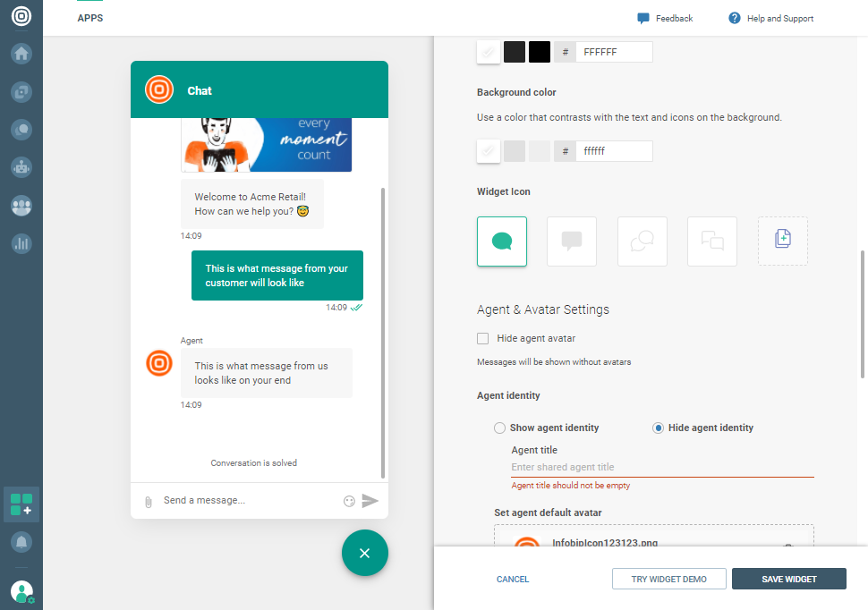The width and height of the screenshot is (868, 610).
Task: Click the chat preview scrollbar
Action: [x=382, y=333]
